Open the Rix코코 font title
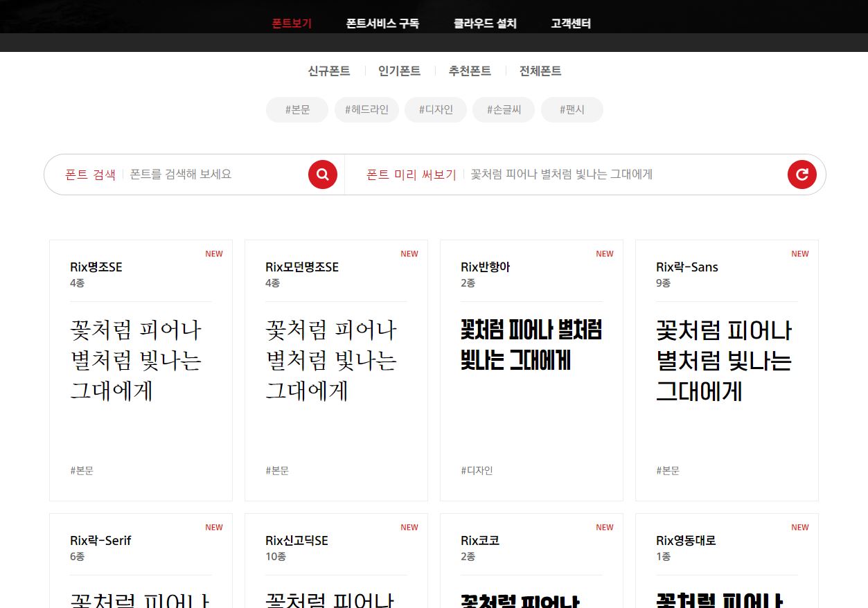The image size is (868, 608). click(480, 541)
